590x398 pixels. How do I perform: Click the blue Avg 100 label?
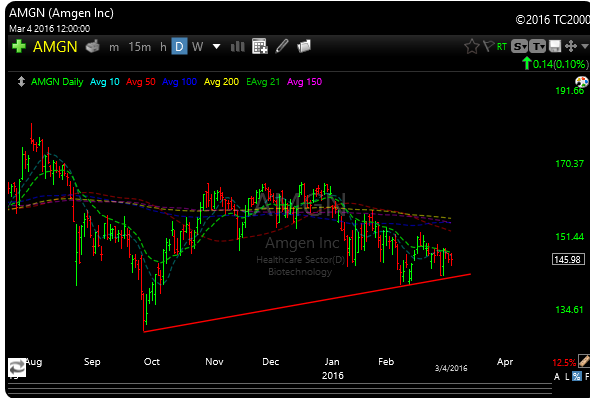(x=179, y=82)
